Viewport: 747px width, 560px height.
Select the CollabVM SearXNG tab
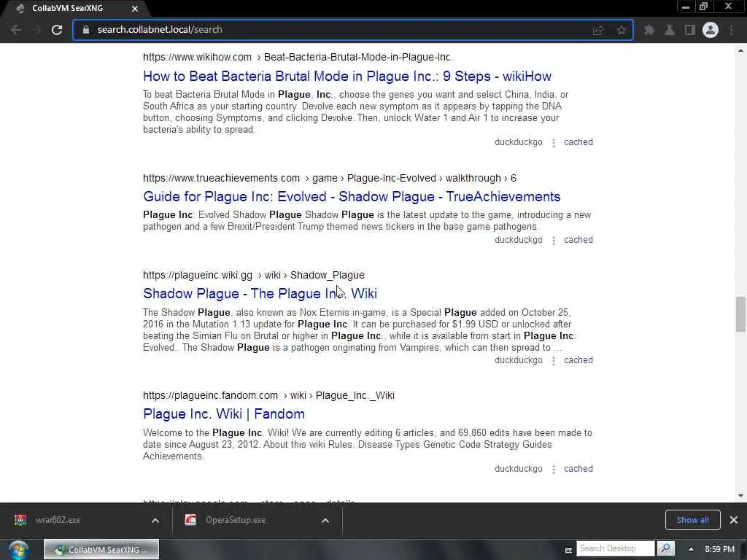click(x=76, y=9)
